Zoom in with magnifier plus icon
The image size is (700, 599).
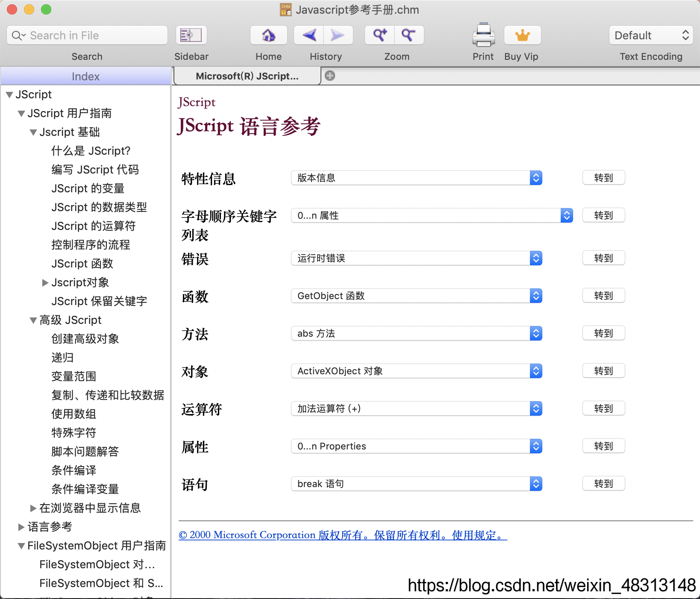pyautogui.click(x=379, y=35)
